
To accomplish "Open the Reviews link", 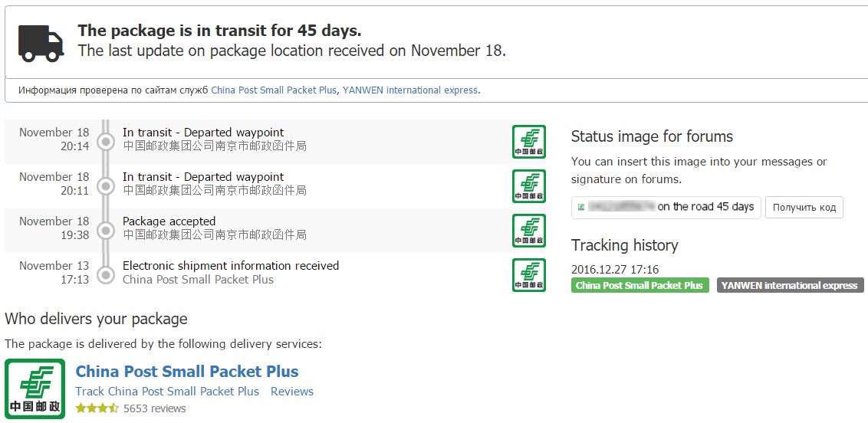I will pos(292,391).
